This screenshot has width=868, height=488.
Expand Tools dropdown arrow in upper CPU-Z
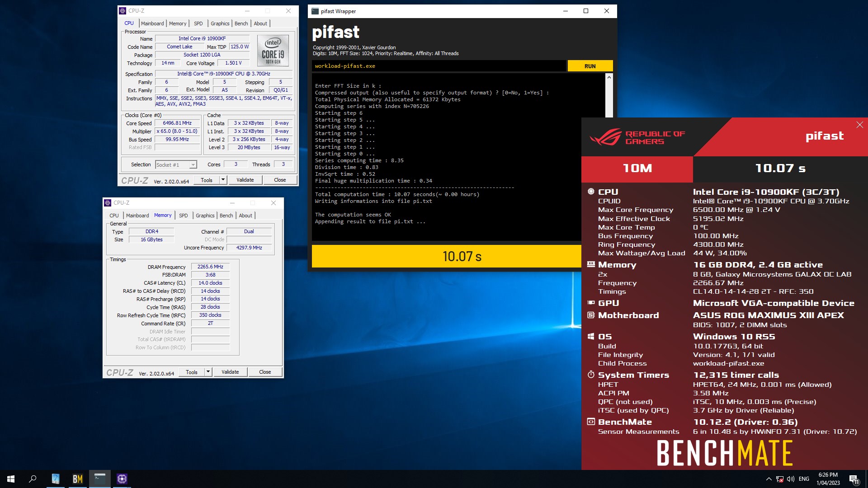[223, 180]
